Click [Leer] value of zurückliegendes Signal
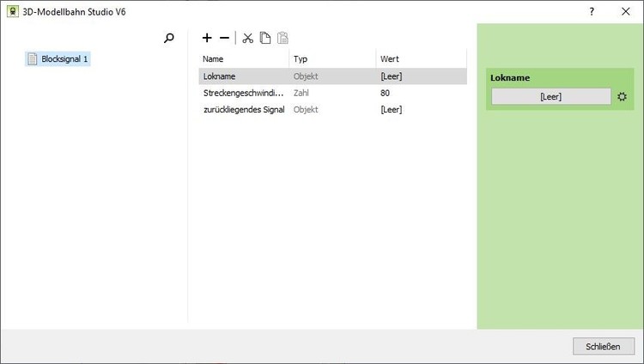The width and height of the screenshot is (644, 364). [392, 110]
